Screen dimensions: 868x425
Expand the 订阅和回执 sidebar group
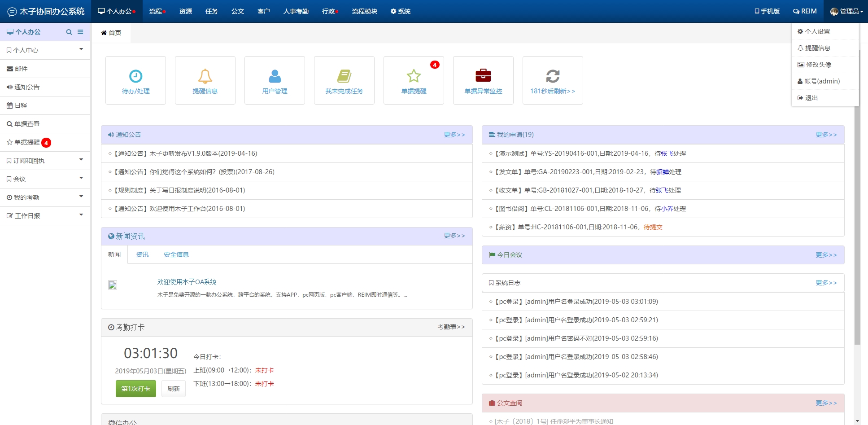click(45, 161)
